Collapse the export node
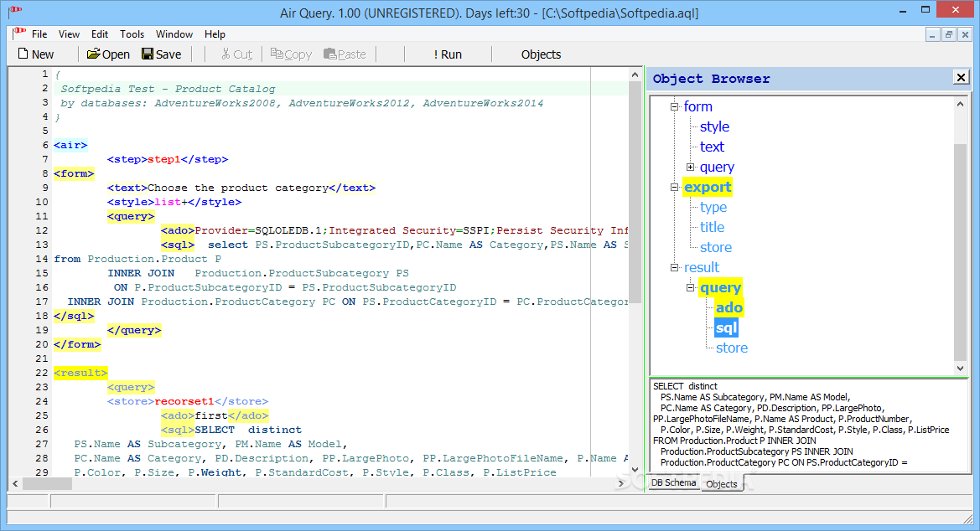Viewport: 980px width, 531px height. [674, 187]
